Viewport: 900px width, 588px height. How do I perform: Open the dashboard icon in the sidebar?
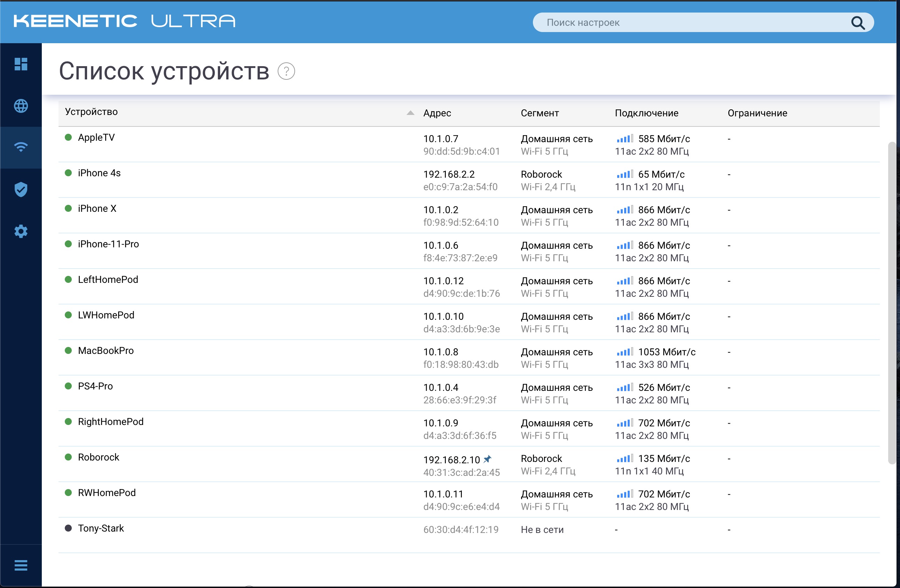coord(21,64)
